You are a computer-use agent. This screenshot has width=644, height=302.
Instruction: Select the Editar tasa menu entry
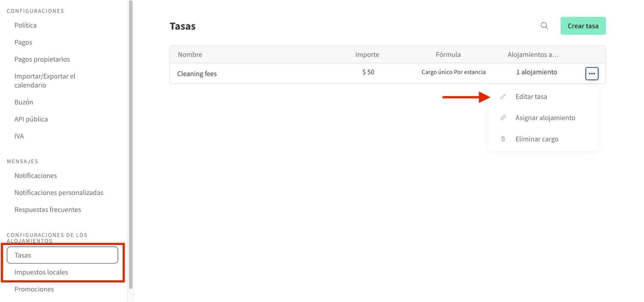531,96
